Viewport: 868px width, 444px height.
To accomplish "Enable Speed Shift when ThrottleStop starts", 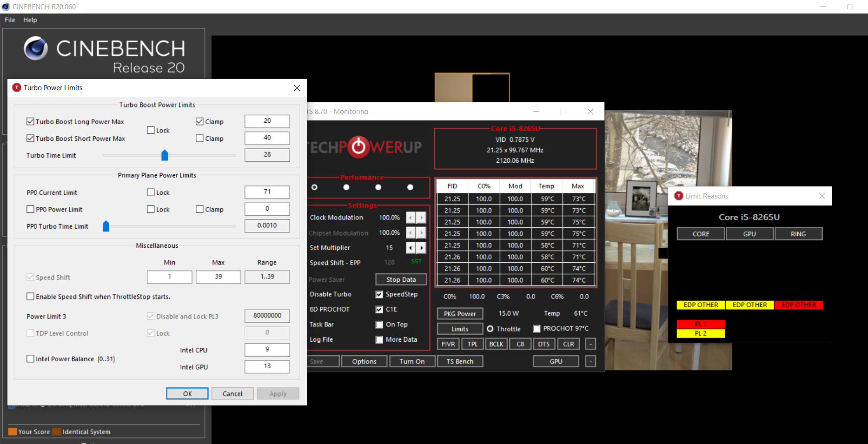I will coord(30,296).
